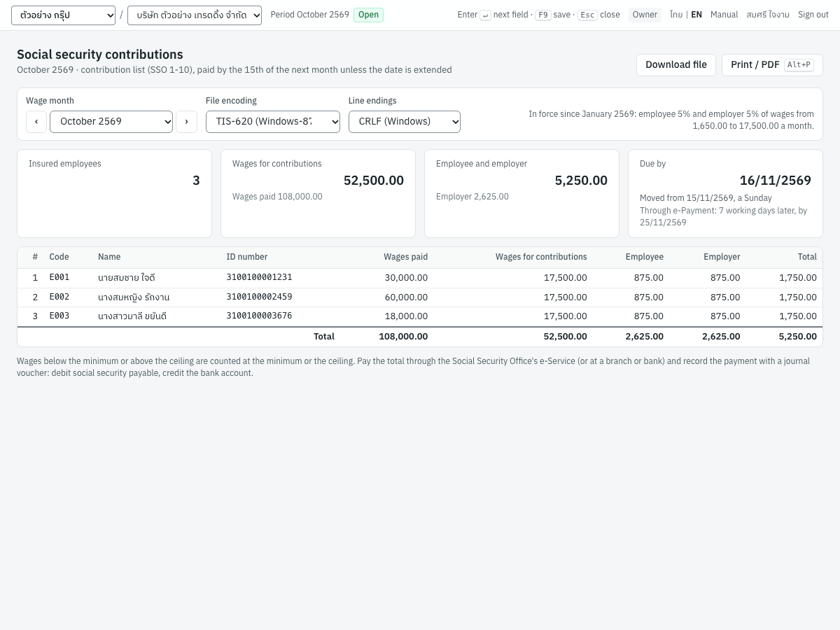The image size is (840, 630).
Task: Click Sign out
Action: (x=813, y=15)
